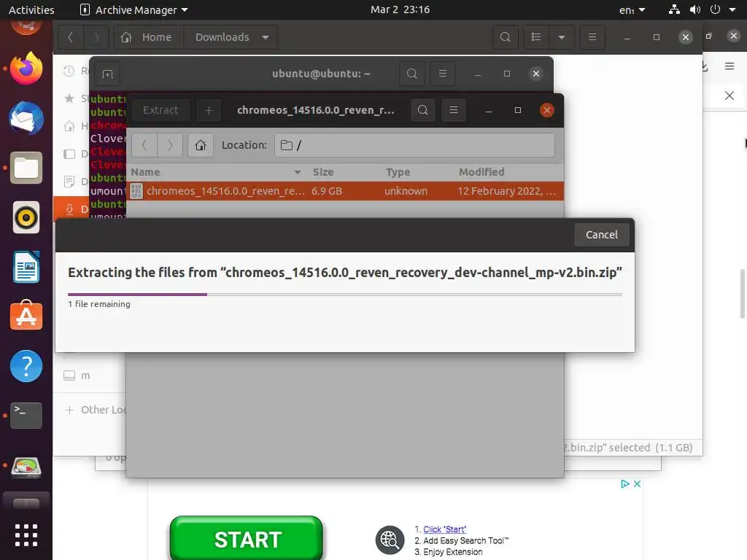
Task: Open the Archive Manager app menu
Action: pos(134,9)
